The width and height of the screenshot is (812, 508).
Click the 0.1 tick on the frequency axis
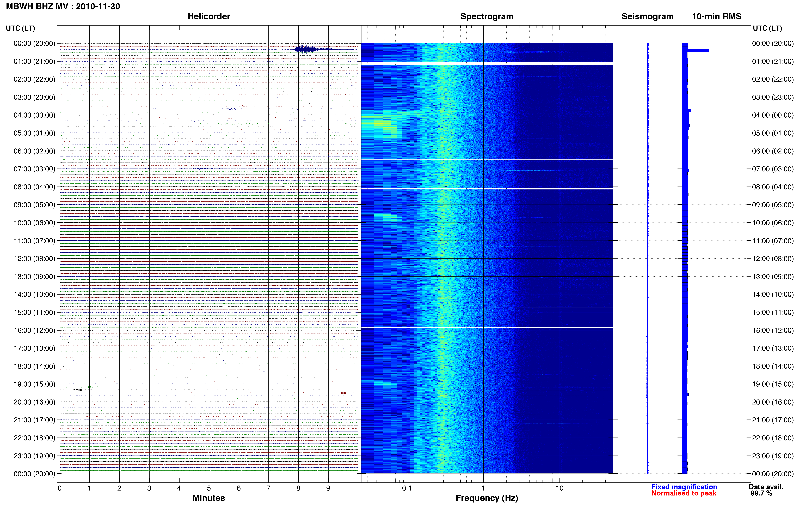(x=407, y=488)
